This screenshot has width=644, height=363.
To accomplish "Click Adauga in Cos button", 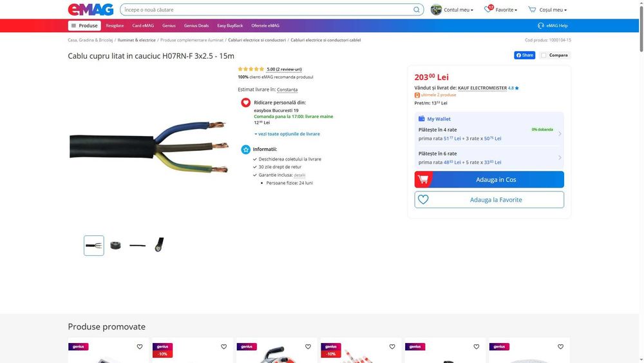I will 489,180.
